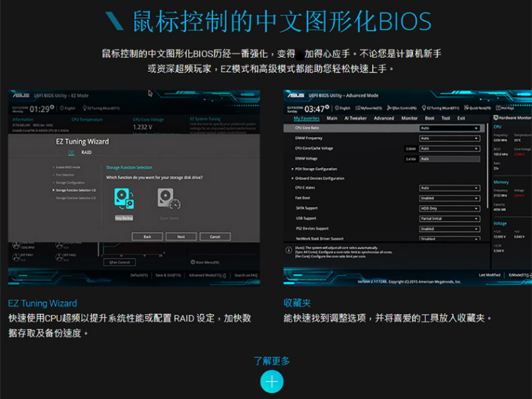Open the CPU C states dropdown

[x=450, y=188]
